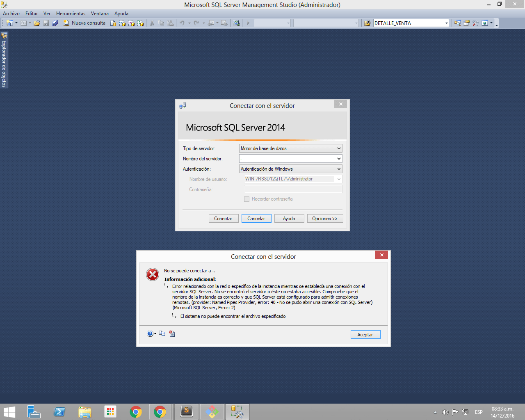Click the Database Engine query icon
The image size is (525, 420).
113,23
